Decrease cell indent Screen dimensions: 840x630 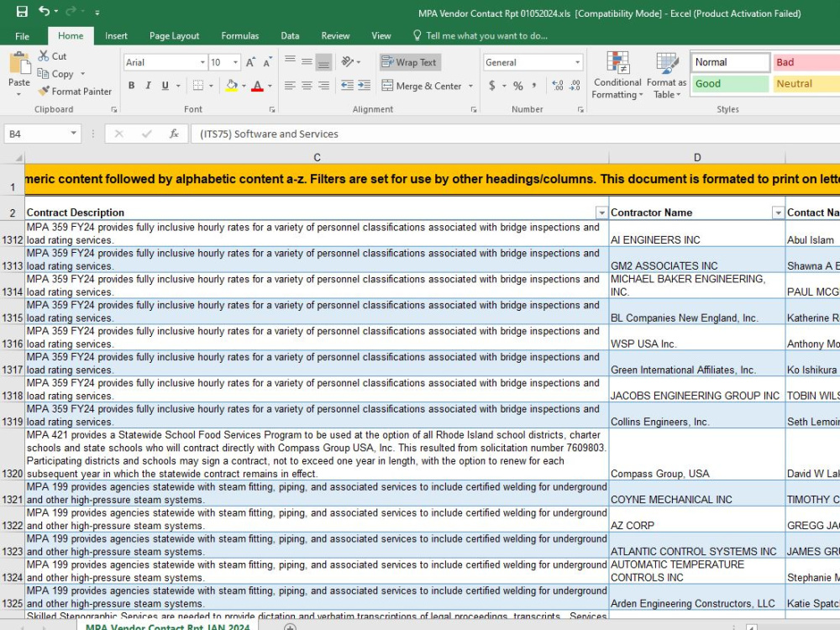pos(347,86)
